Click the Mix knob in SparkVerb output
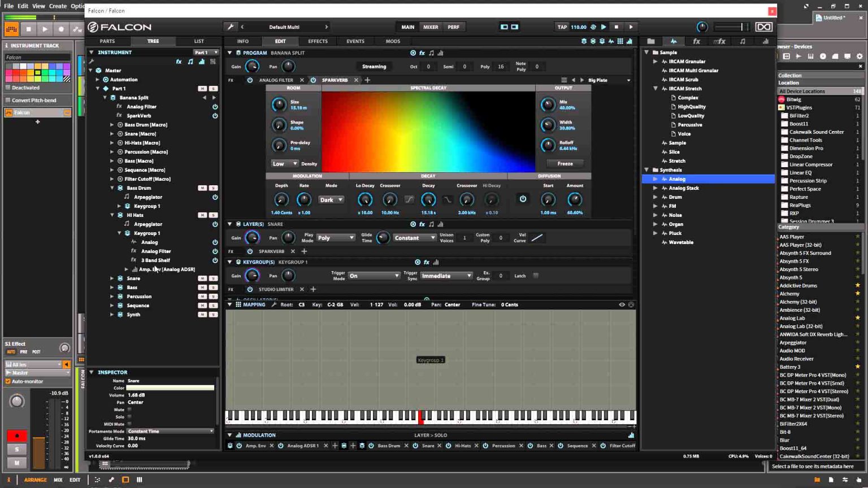This screenshot has height=488, width=868. (548, 104)
